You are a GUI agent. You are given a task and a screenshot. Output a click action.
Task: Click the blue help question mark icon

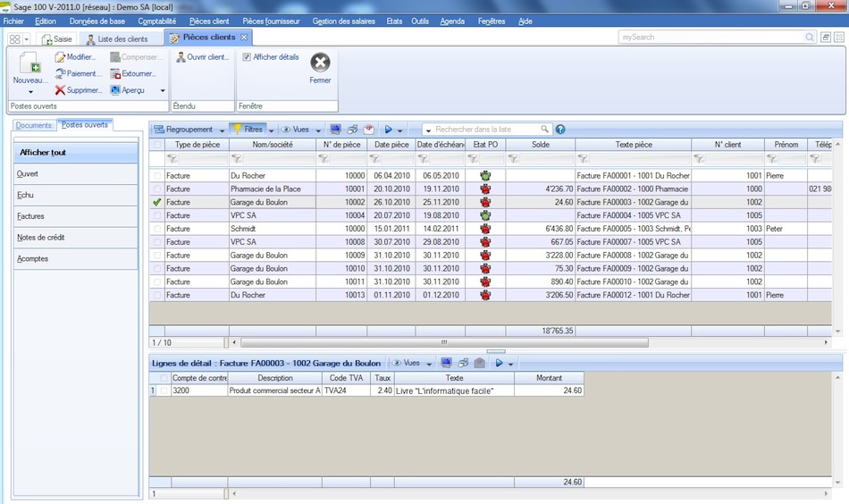pyautogui.click(x=560, y=130)
